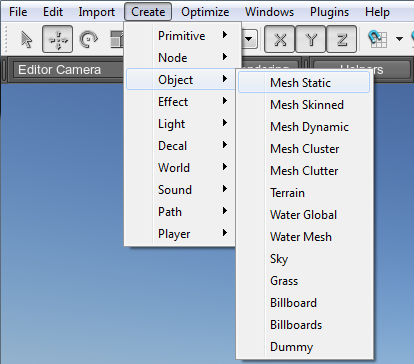Expand the Primitive submenu
This screenshot has width=414, height=364.
[181, 36]
